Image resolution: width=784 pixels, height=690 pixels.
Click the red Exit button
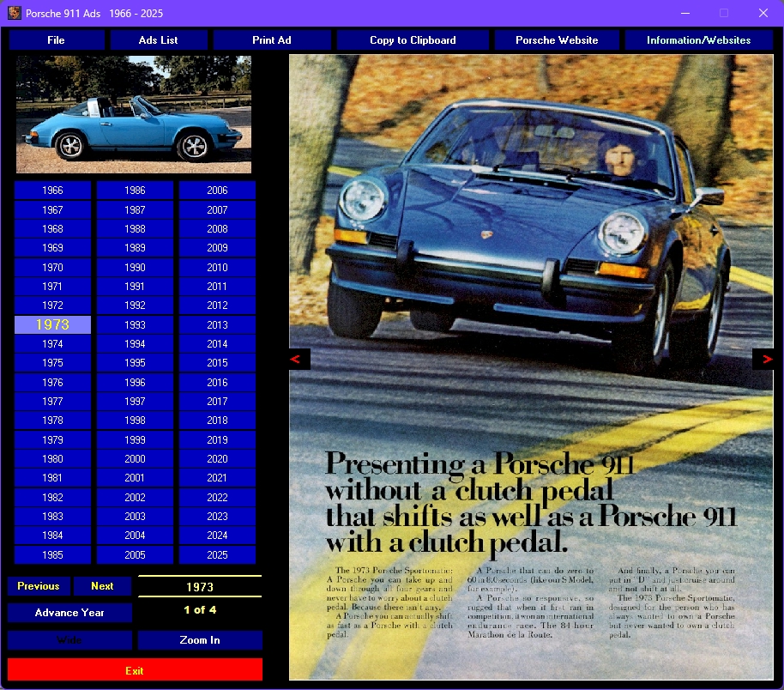[x=135, y=669]
